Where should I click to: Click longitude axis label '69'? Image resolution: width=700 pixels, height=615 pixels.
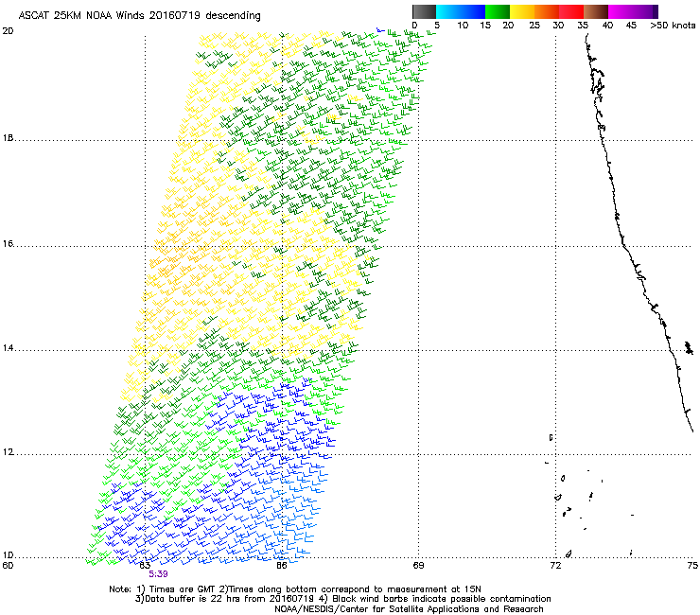pos(418,566)
